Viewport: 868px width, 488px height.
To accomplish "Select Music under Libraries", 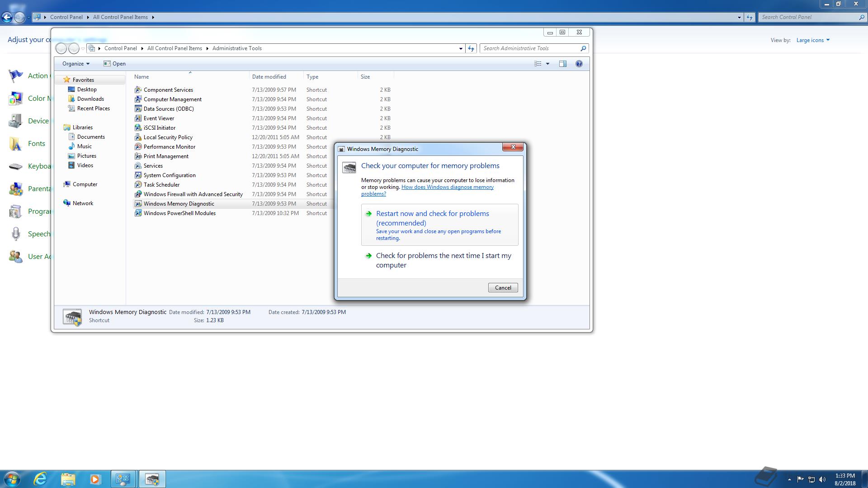I will coord(84,146).
